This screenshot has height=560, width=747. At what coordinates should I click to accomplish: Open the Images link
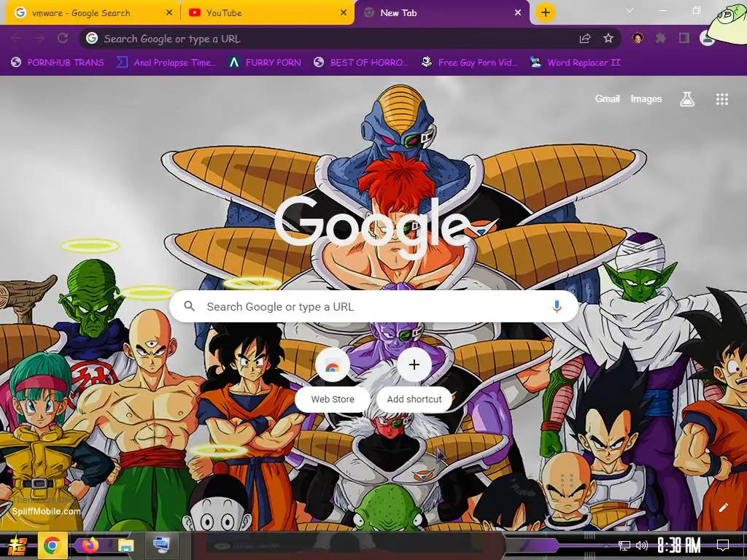click(x=646, y=98)
